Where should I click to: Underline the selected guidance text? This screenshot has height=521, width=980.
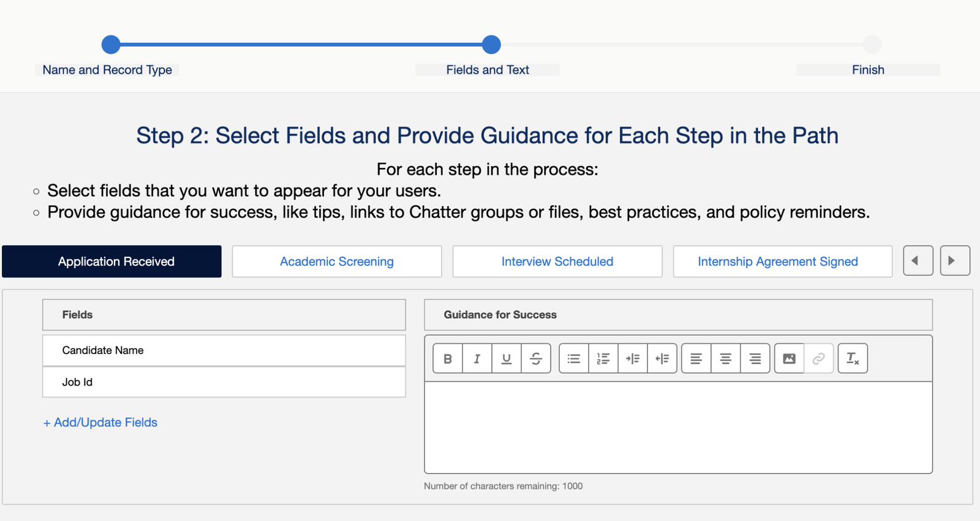tap(507, 359)
